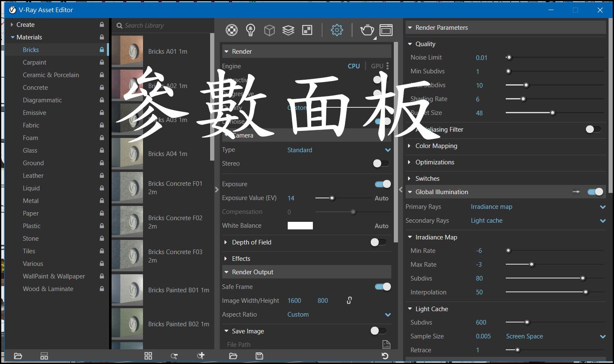
Task: Show the frame buffer window icon
Action: click(386, 30)
